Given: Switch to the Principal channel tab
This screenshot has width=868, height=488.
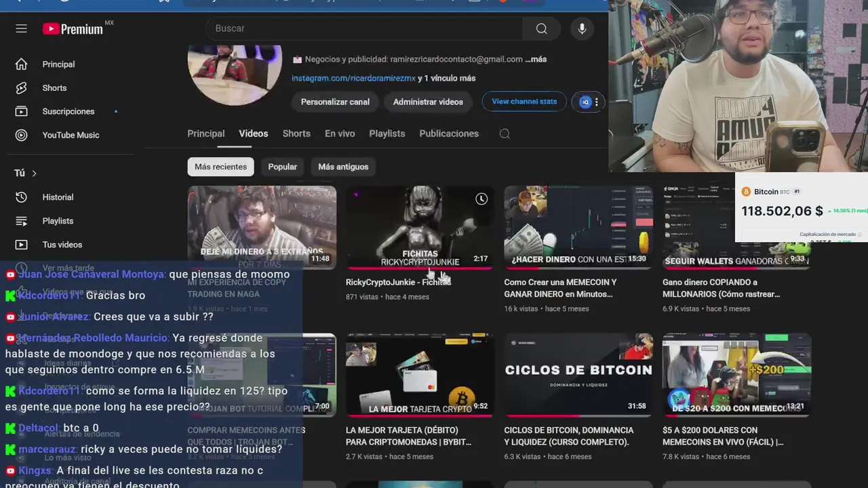Looking at the screenshot, I should [206, 134].
